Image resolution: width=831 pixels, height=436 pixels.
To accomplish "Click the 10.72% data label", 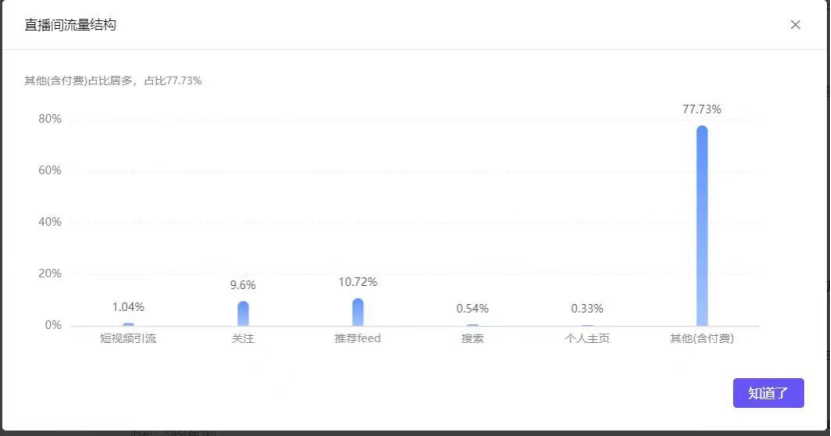I will coord(358,282).
